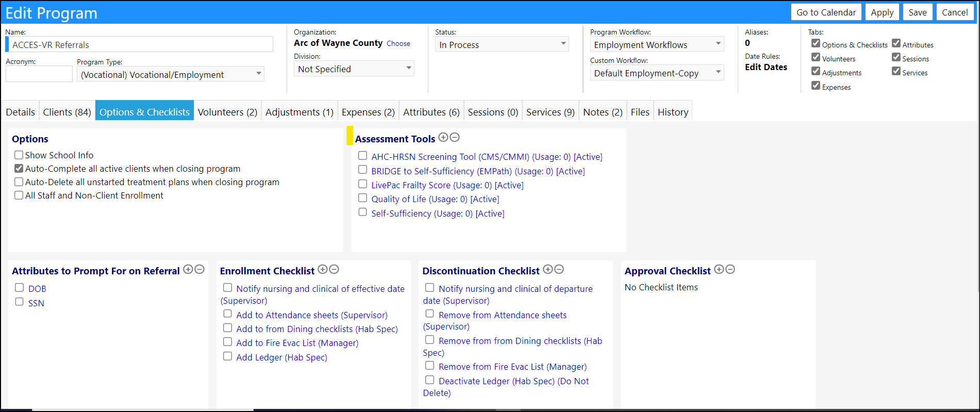Screen dimensions: 980x412
Task: Open the Division dropdown
Action: click(354, 69)
